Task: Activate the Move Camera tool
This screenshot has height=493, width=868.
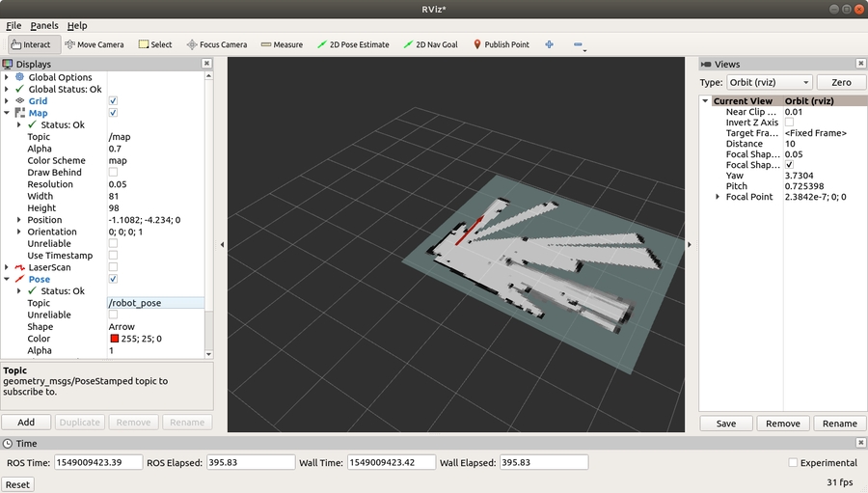Action: [94, 44]
